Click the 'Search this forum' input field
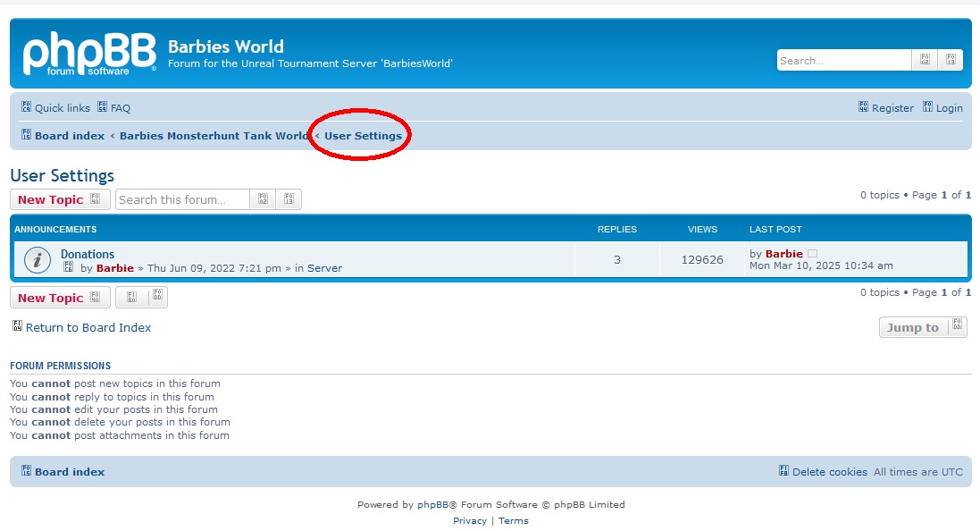Screen dimensions: 980x531 [x=182, y=199]
